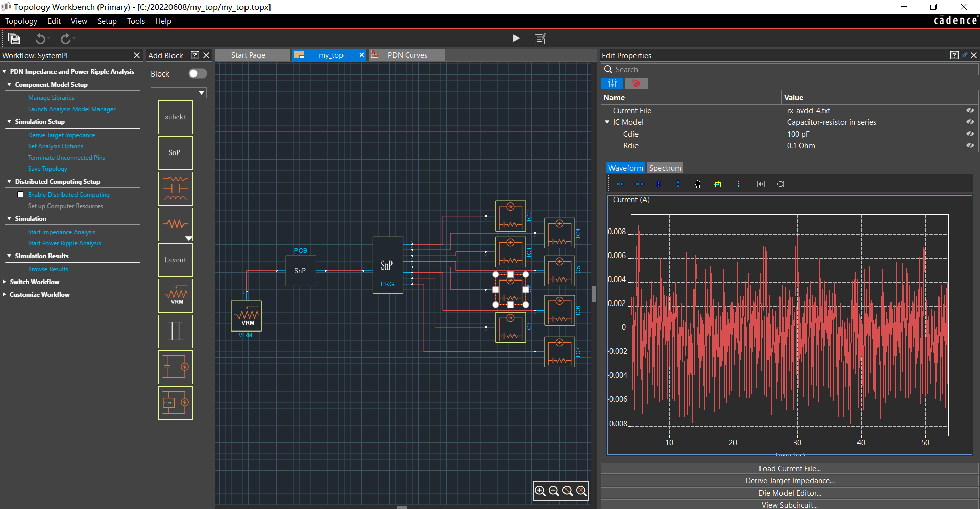
Task: Collapse the IC Model property group
Action: pyautogui.click(x=607, y=122)
